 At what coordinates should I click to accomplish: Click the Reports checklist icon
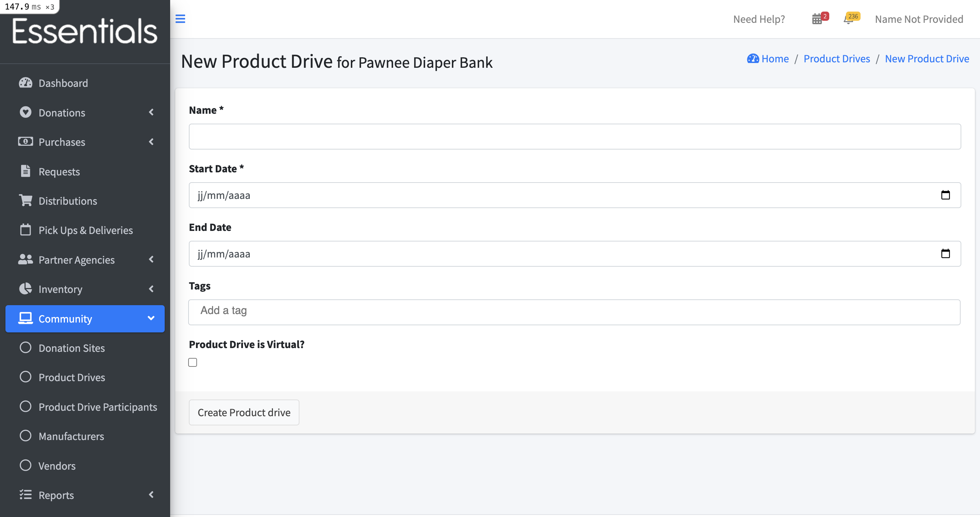coord(26,495)
